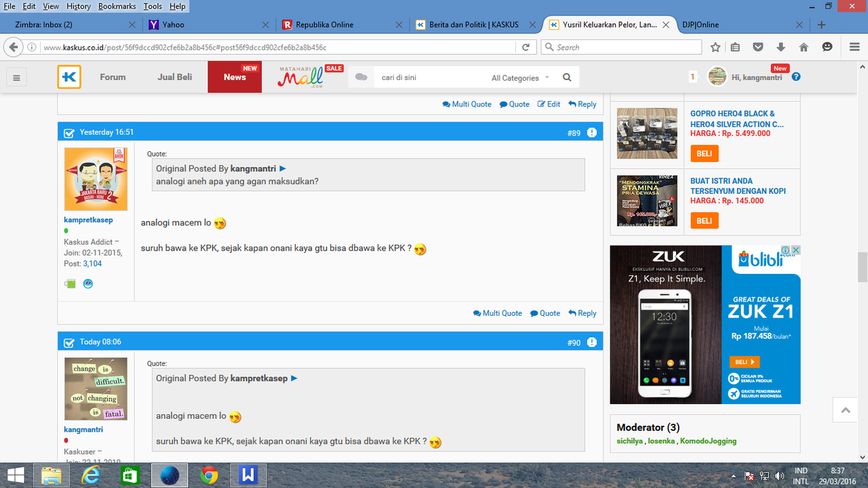Click the browser URL address field
Image resolution: width=868 pixels, height=488 pixels.
click(278, 47)
